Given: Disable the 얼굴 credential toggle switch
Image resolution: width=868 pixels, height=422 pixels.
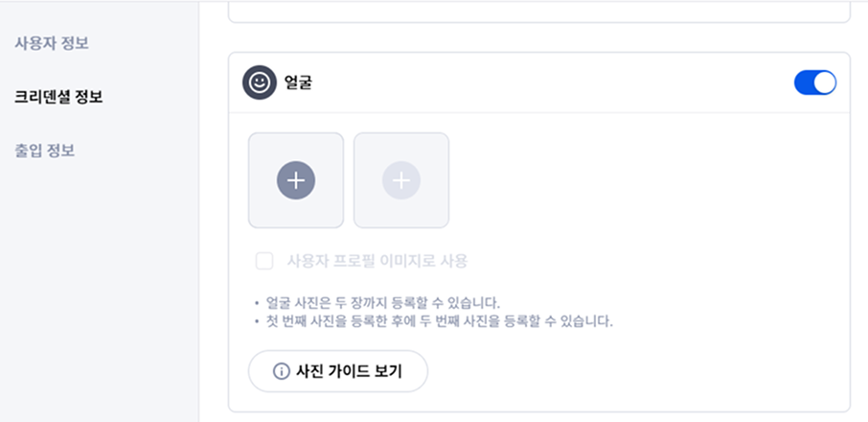Looking at the screenshot, I should click(815, 82).
